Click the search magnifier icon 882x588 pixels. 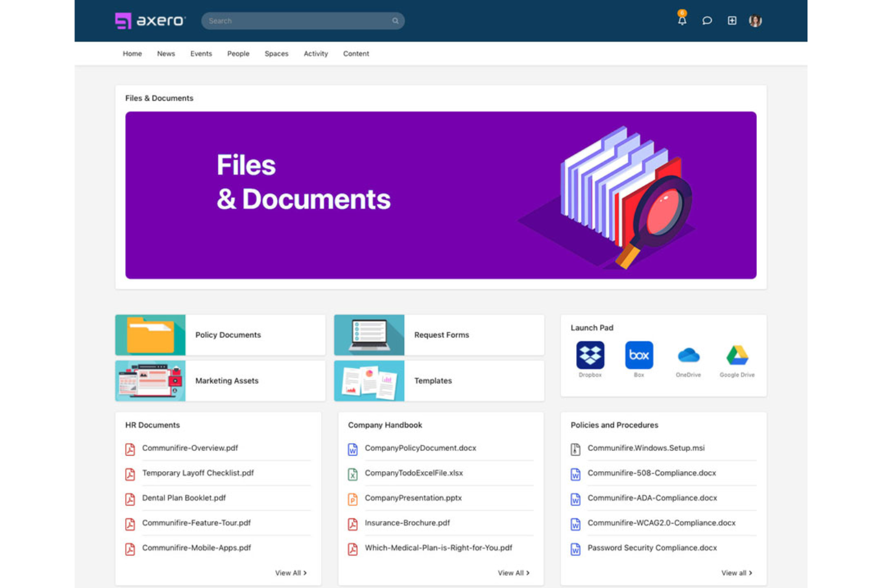click(x=395, y=21)
